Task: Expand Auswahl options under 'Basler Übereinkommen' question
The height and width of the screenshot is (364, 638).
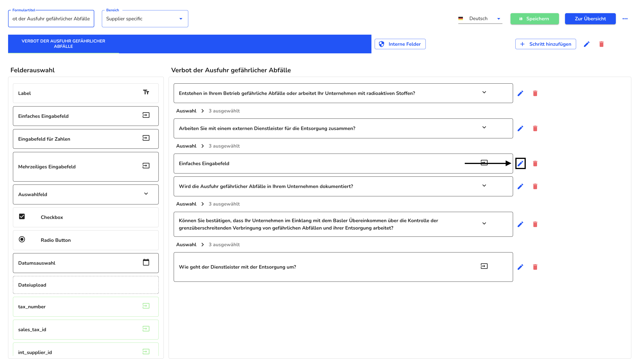Action: tap(203, 245)
